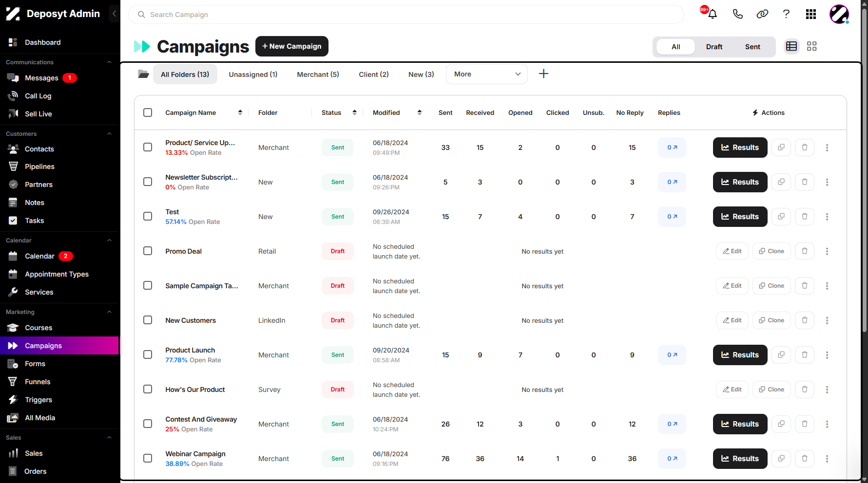Select the Merchant (5) folder tab
The width and height of the screenshot is (868, 483).
click(x=318, y=74)
